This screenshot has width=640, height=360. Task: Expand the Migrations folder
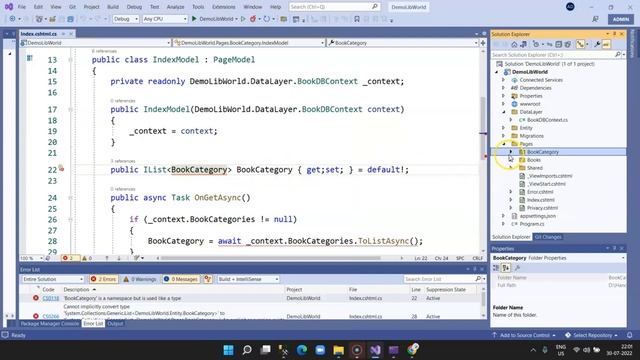pos(503,136)
